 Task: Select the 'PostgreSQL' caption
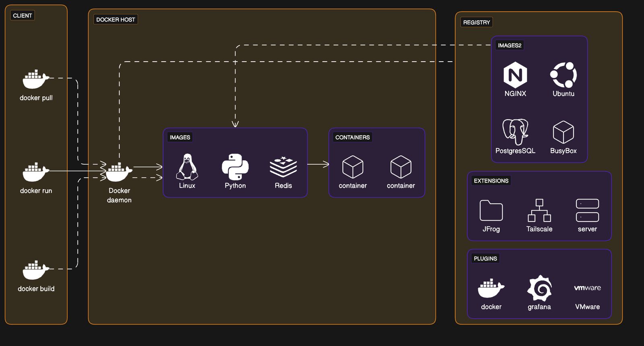pyautogui.click(x=515, y=151)
